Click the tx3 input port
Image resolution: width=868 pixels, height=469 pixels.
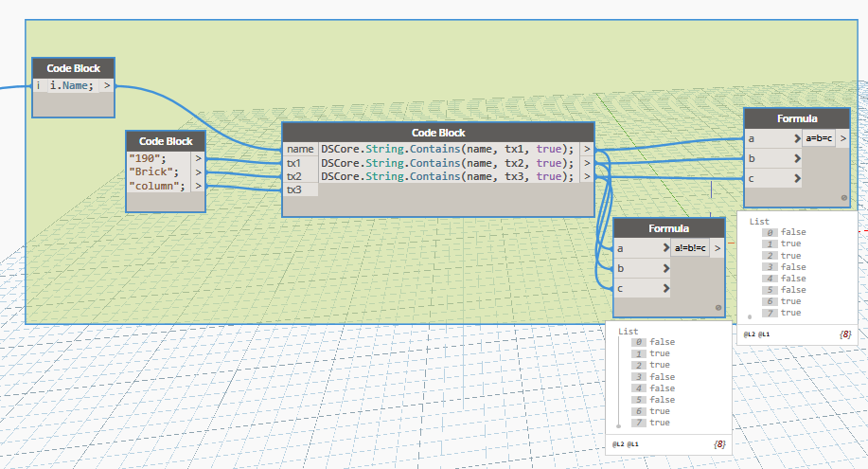pos(301,189)
